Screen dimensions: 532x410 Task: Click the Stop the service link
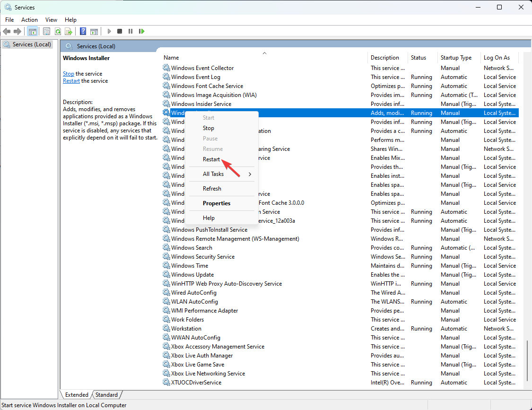(68, 74)
